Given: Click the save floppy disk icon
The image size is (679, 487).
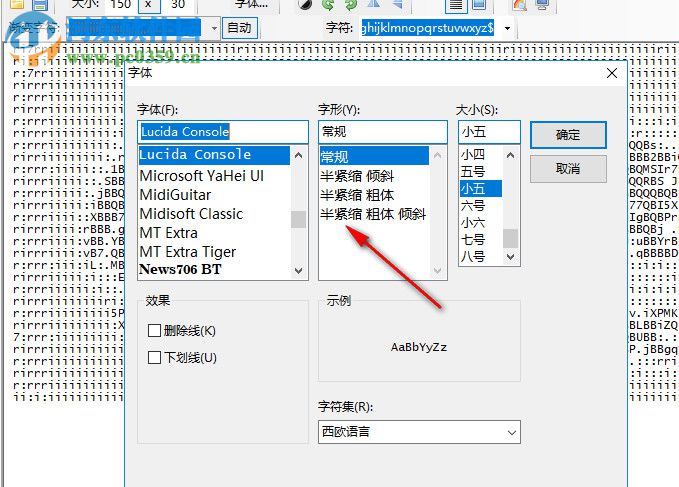Looking at the screenshot, I should 40,5.
